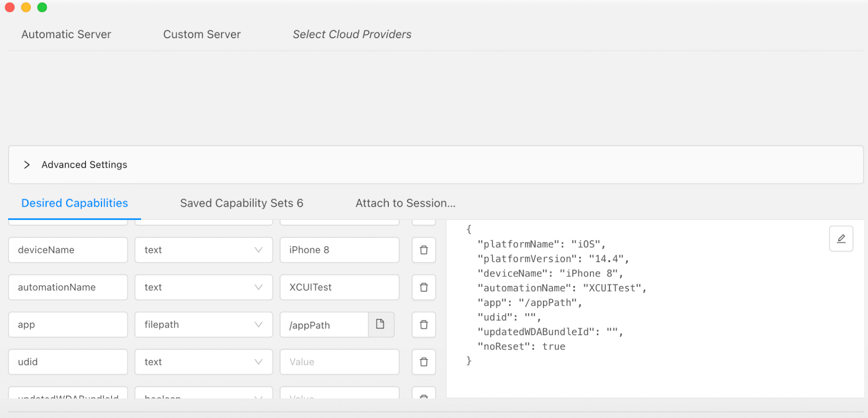Click the iPhone 8 value field

click(x=340, y=250)
